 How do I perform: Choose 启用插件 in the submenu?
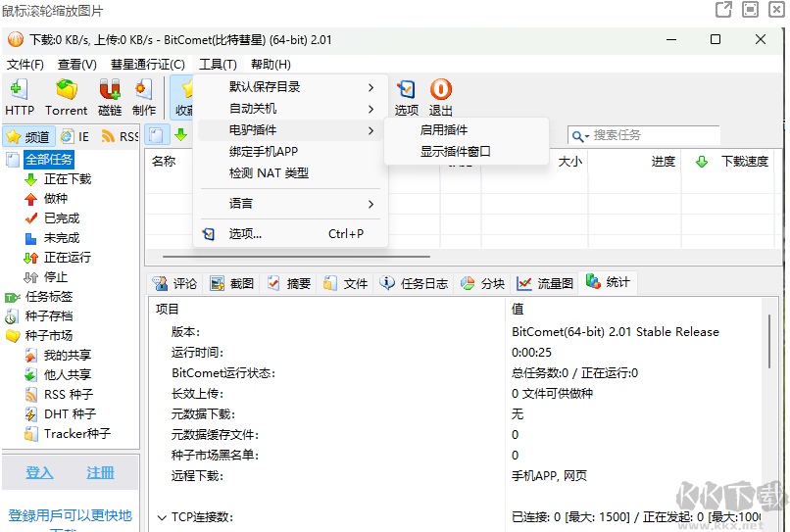pyautogui.click(x=444, y=130)
